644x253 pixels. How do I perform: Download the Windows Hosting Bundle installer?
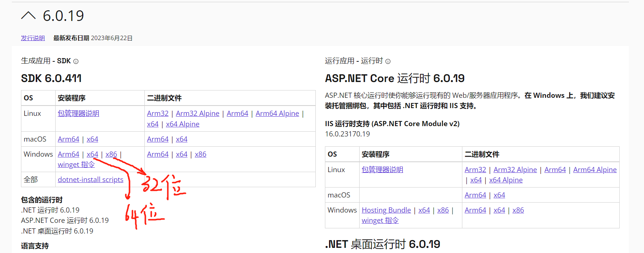[386, 210]
